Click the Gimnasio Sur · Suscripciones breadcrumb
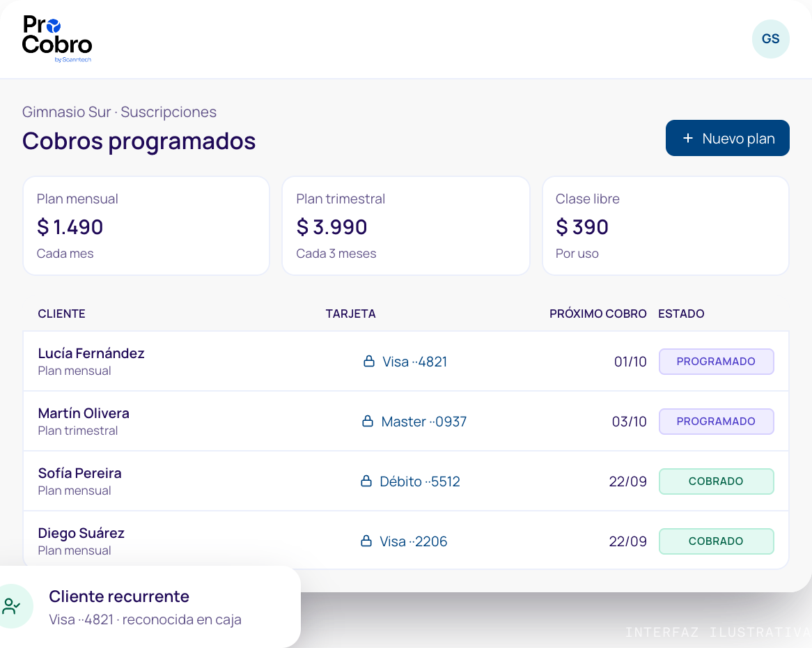Screen dimensions: 812x648 (119, 112)
